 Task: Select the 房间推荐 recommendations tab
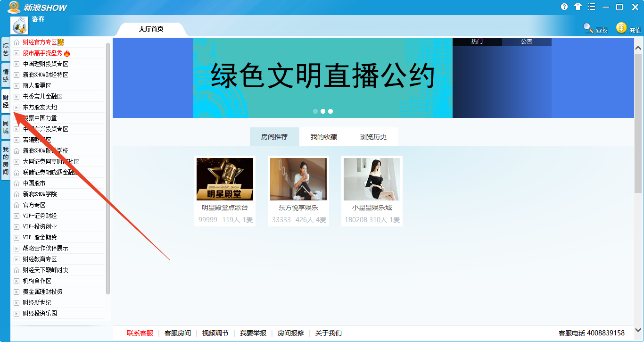tap(274, 136)
